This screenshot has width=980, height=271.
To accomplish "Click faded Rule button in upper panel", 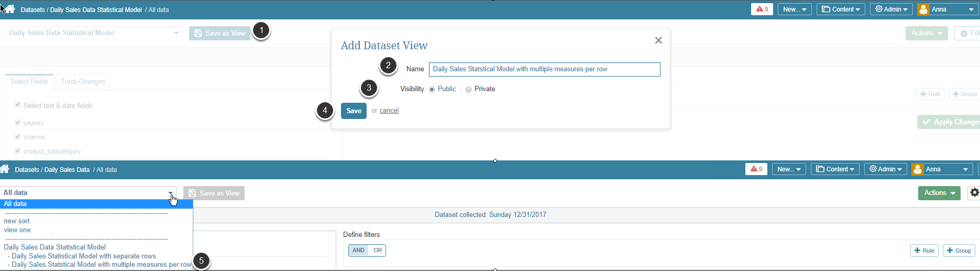I will (x=930, y=94).
